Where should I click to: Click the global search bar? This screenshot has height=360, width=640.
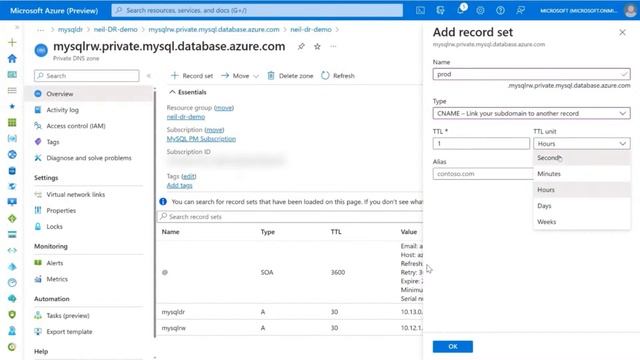(x=257, y=11)
